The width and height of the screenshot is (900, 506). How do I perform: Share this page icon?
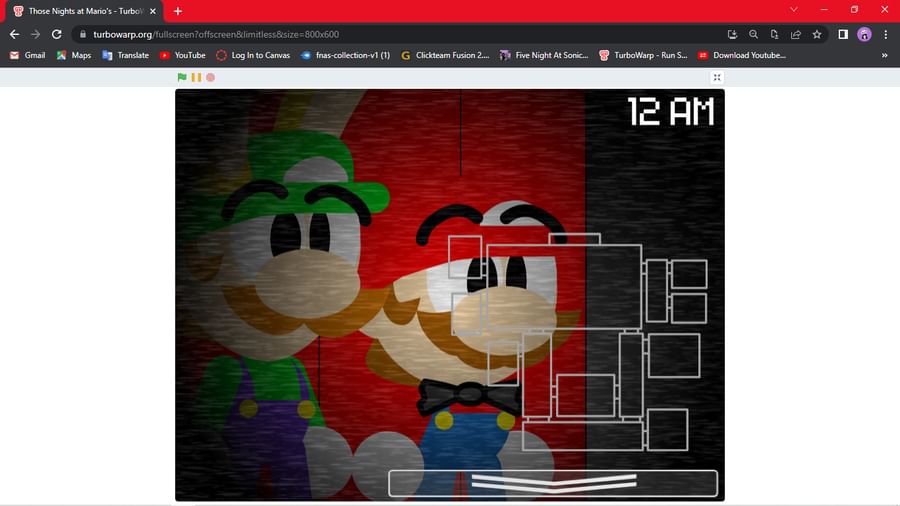(796, 34)
